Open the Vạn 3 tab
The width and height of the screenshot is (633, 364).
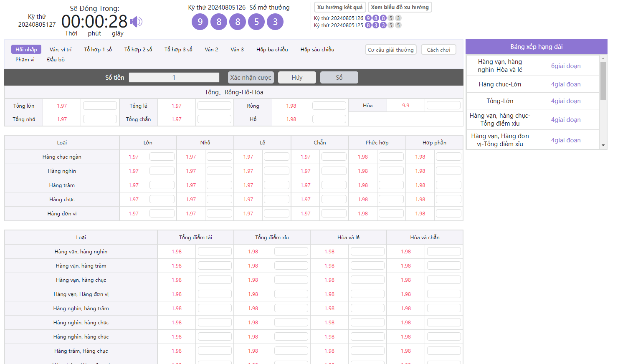pyautogui.click(x=237, y=49)
